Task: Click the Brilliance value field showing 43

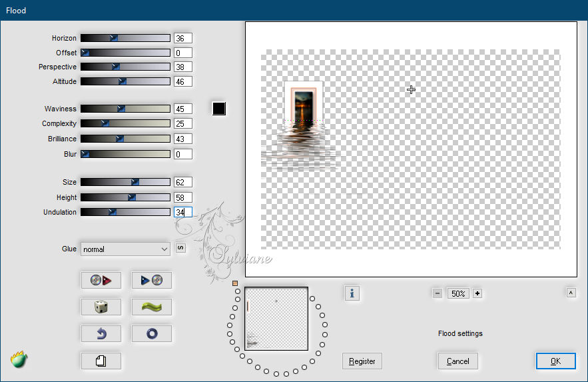Action: point(183,139)
